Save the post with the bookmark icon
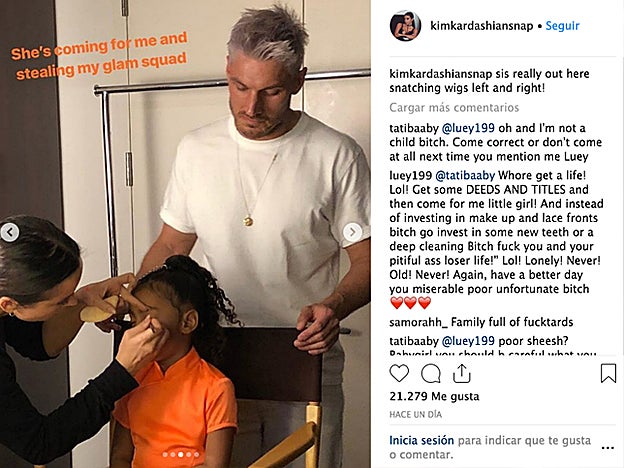The image size is (624, 468). click(x=608, y=374)
